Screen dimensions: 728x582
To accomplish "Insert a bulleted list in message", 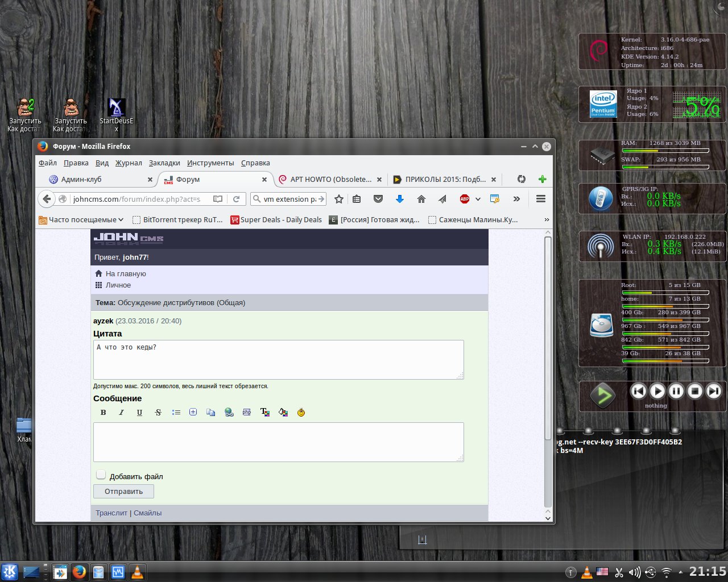I will pos(176,413).
